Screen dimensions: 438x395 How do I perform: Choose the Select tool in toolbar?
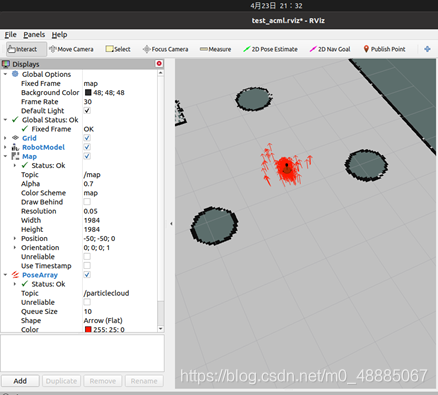click(x=118, y=49)
